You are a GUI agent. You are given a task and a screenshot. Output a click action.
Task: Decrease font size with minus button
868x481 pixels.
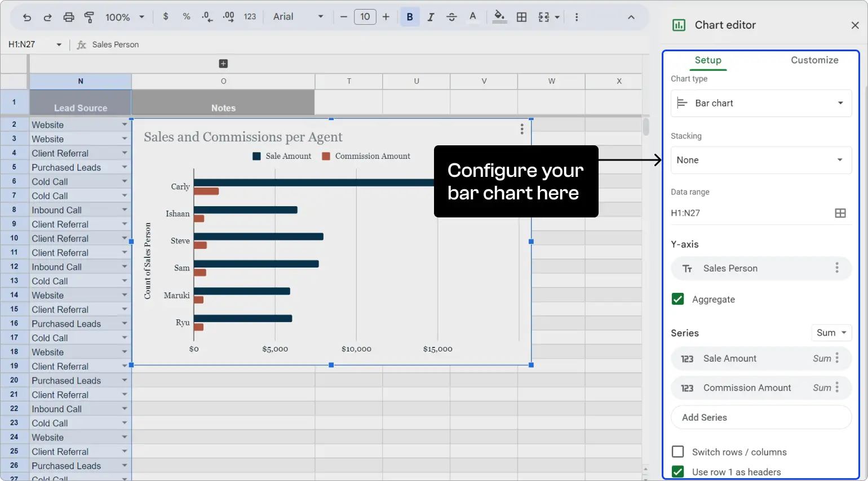(x=344, y=17)
